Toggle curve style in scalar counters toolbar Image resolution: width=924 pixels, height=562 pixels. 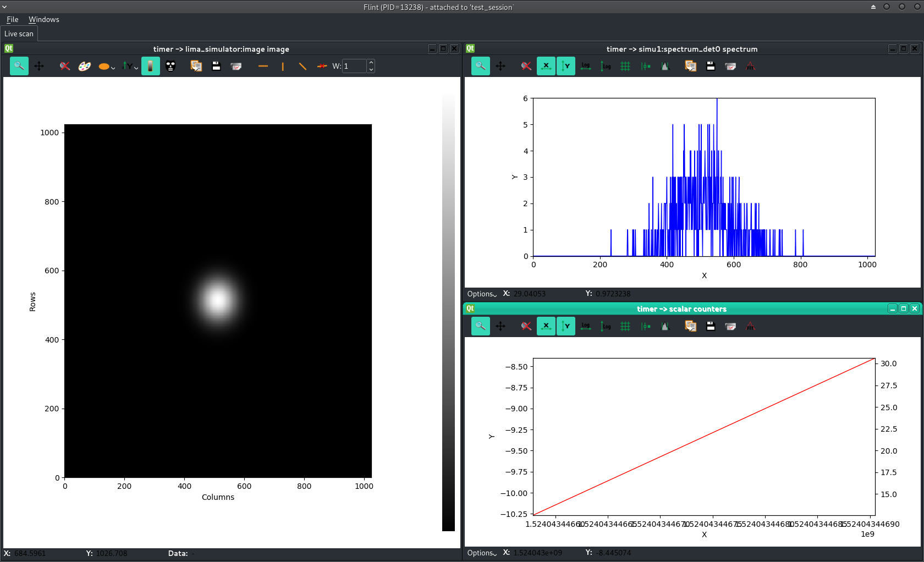pos(646,326)
